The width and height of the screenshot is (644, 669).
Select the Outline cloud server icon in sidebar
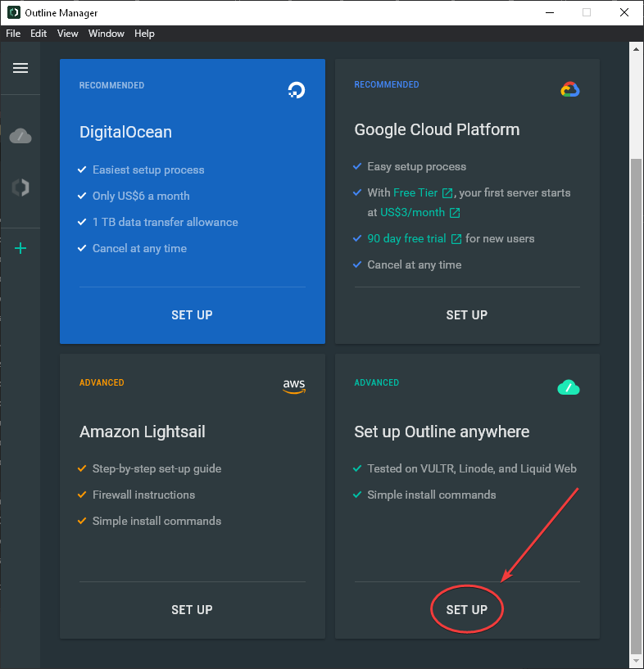[20, 136]
